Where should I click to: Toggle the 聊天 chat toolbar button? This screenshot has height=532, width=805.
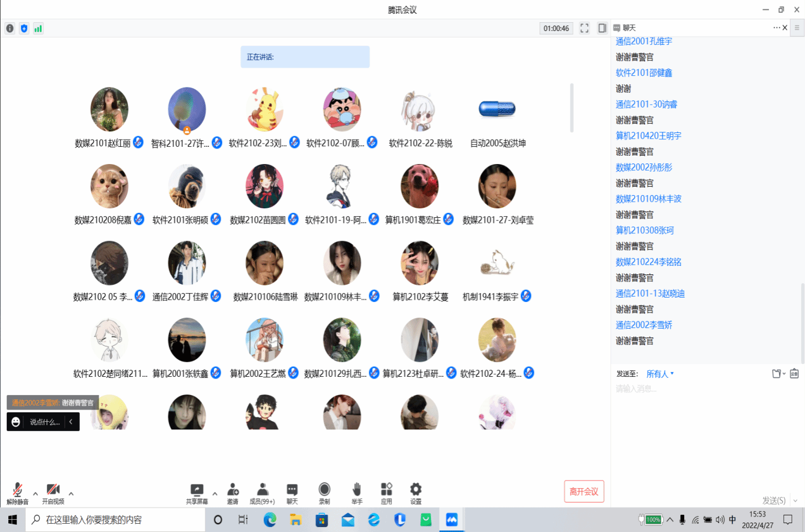(x=292, y=493)
